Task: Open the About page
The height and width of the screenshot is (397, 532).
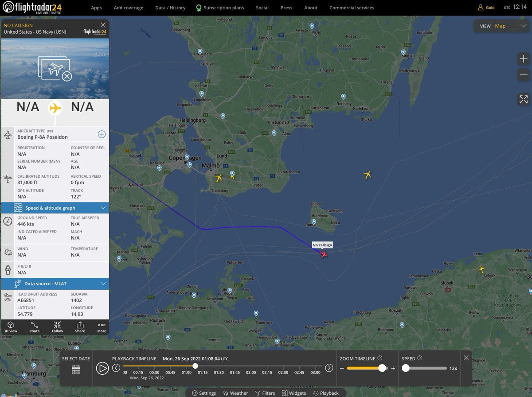Action: point(311,8)
